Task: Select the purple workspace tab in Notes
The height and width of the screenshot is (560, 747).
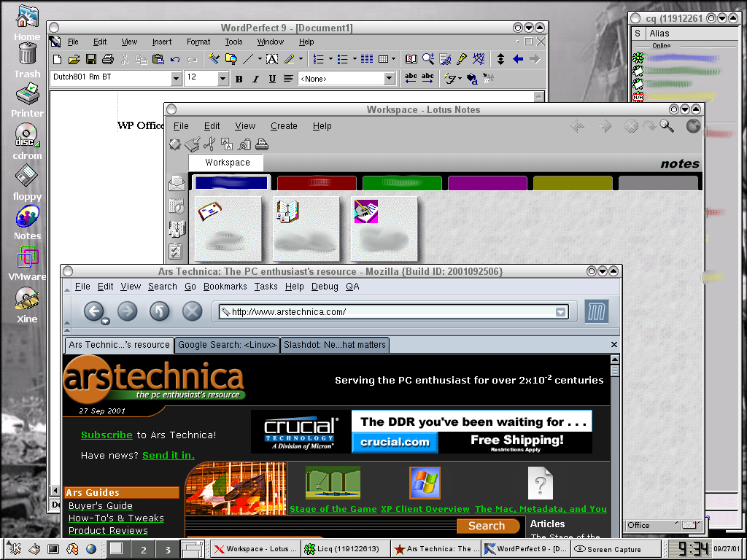Action: 487,183
